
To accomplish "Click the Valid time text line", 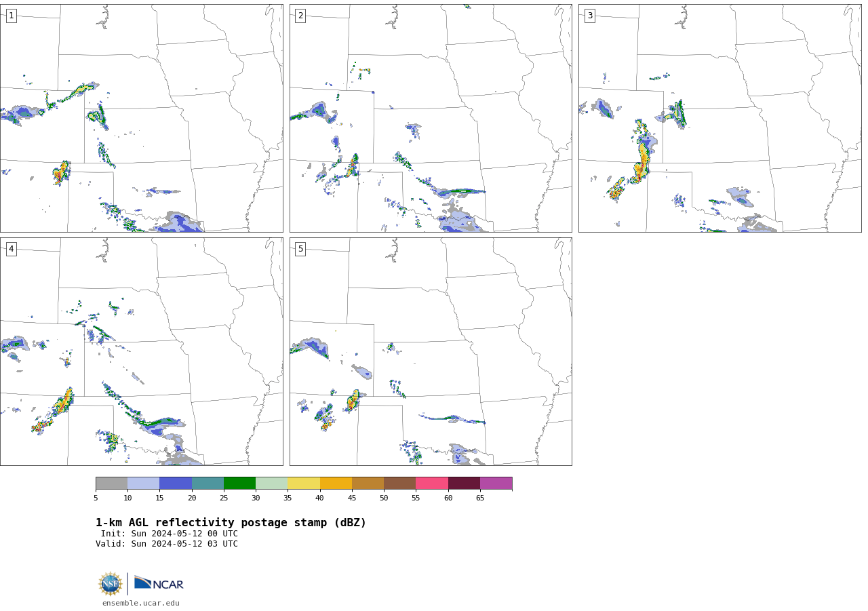I will (x=167, y=544).
